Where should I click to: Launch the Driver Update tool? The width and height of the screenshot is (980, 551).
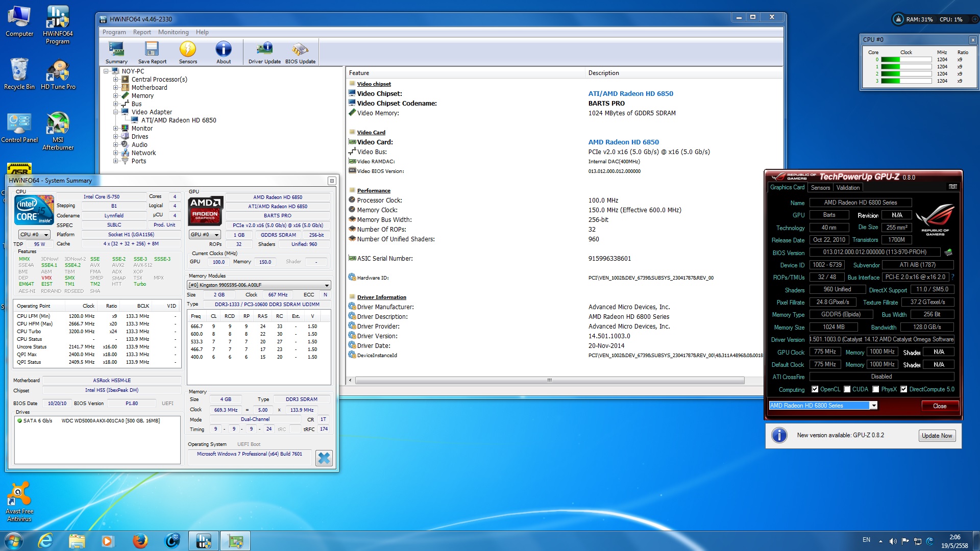264,52
